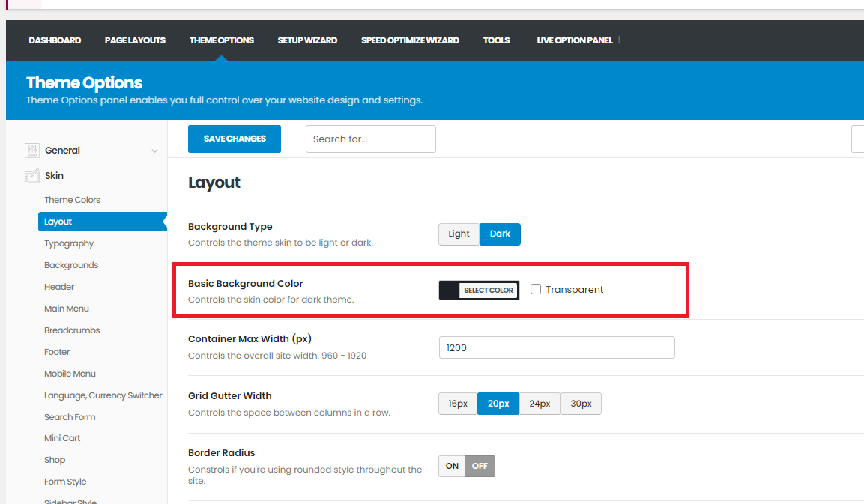This screenshot has width=864, height=504.
Task: Click the General sliders icon in sidebar
Action: [x=32, y=151]
